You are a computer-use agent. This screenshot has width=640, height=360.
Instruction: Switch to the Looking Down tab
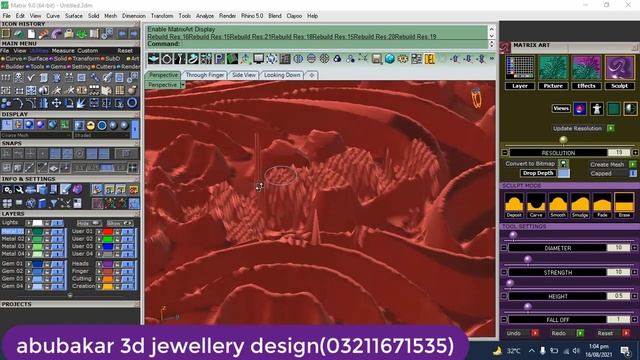tap(282, 75)
